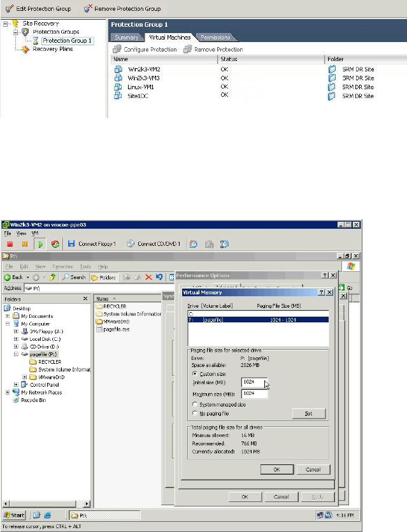Expand the Control Panel tree node

[x=16, y=384]
